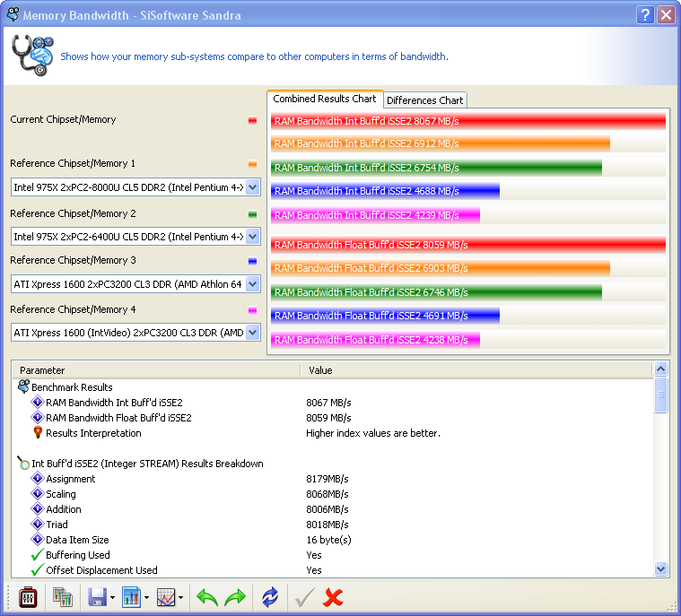Screen dimensions: 681x616
Task: Open the options icon in bottom toolbar
Action: tap(28, 597)
